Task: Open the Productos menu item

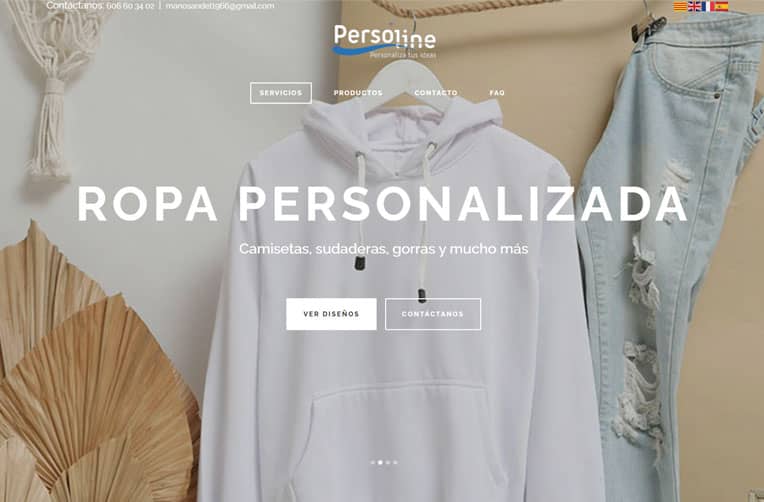Action: click(x=358, y=93)
